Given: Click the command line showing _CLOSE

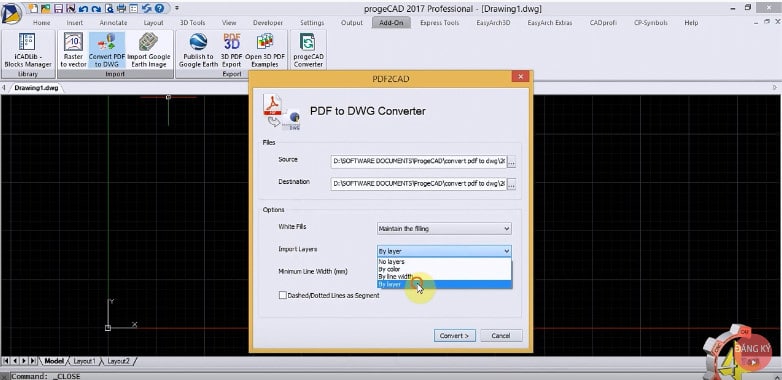Looking at the screenshot, I should 391,376.
